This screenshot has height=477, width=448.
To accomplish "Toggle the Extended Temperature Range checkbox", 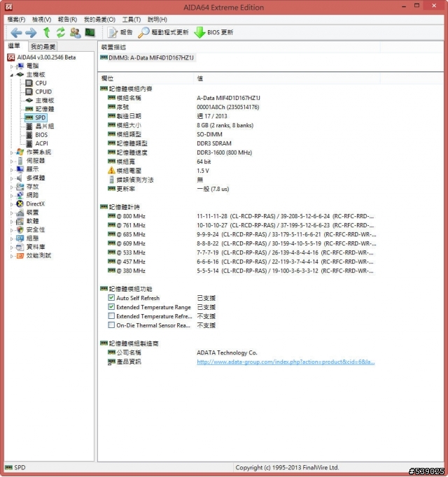I will 111,306.
